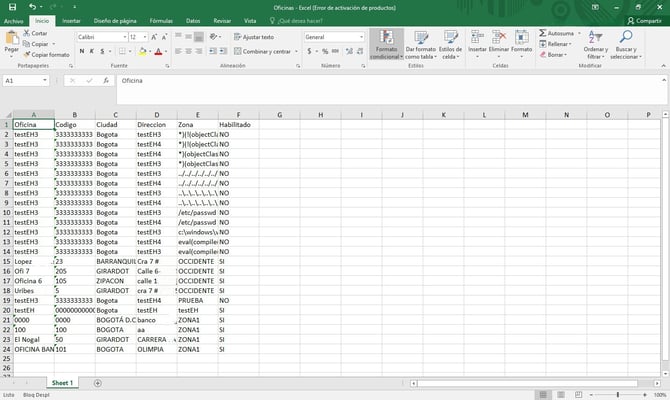Click the red font color swatch

pyautogui.click(x=158, y=52)
